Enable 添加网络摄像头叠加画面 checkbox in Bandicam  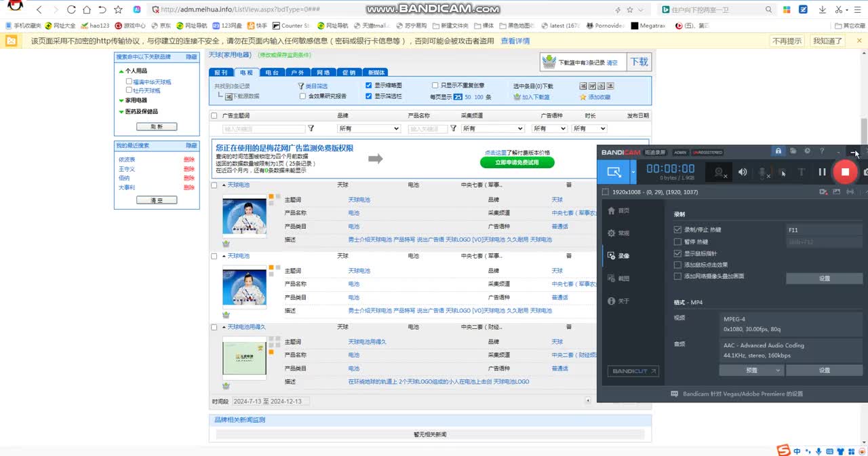(677, 276)
